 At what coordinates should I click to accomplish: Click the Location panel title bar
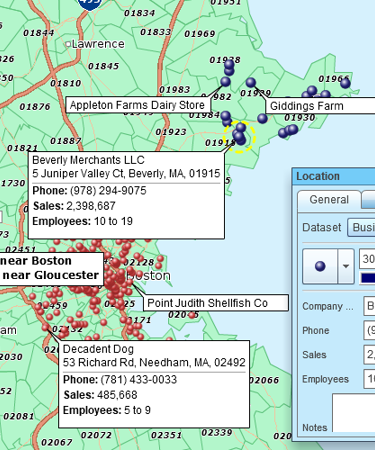333,176
